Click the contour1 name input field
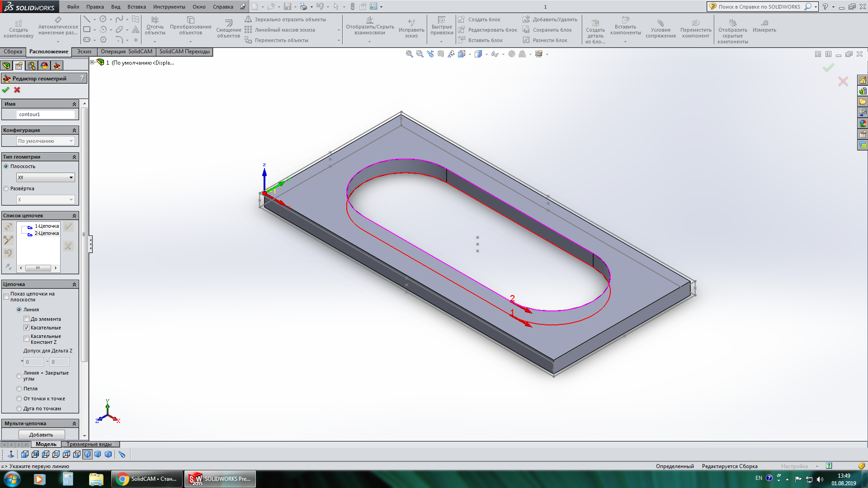Screen dimensions: 868x488 45,114
